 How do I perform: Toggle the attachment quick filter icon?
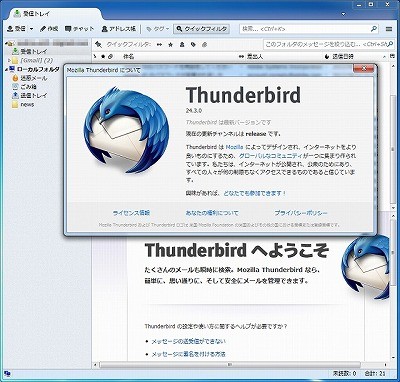tap(205, 44)
